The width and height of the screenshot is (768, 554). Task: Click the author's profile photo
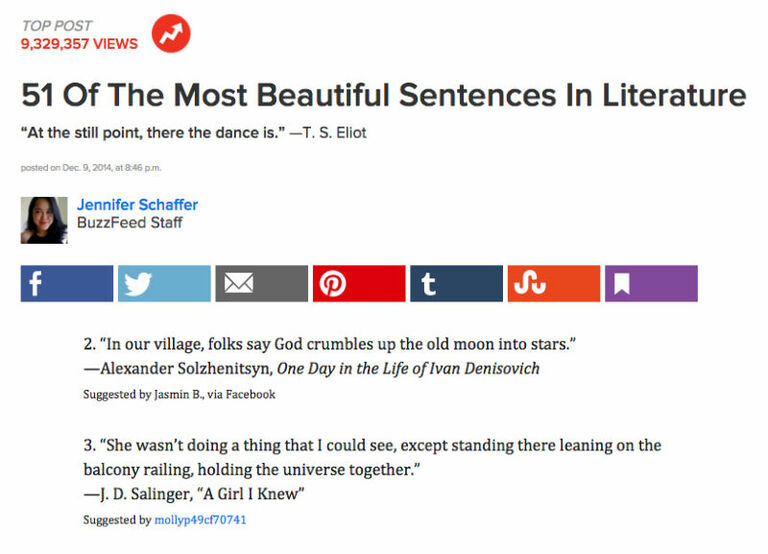44,220
